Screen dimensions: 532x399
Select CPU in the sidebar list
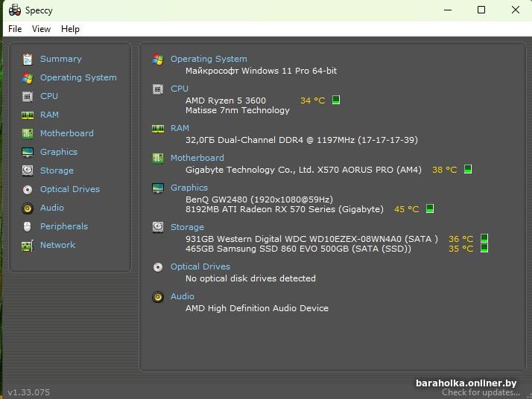(49, 96)
